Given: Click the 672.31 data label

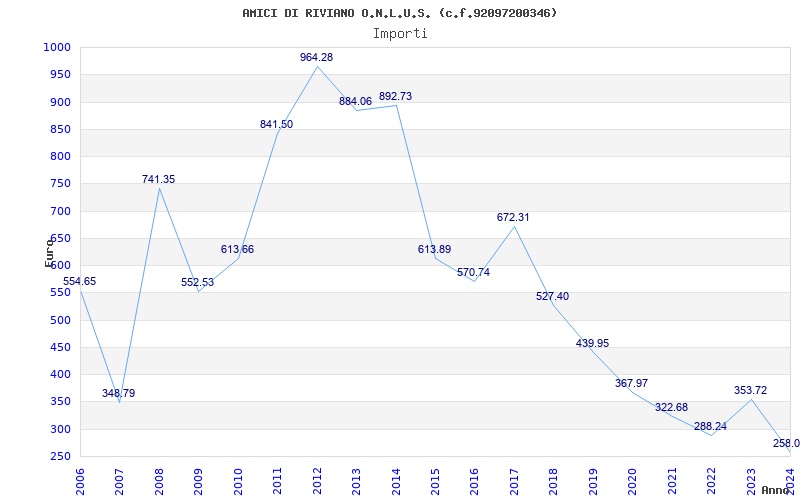Looking at the screenshot, I should [513, 217].
